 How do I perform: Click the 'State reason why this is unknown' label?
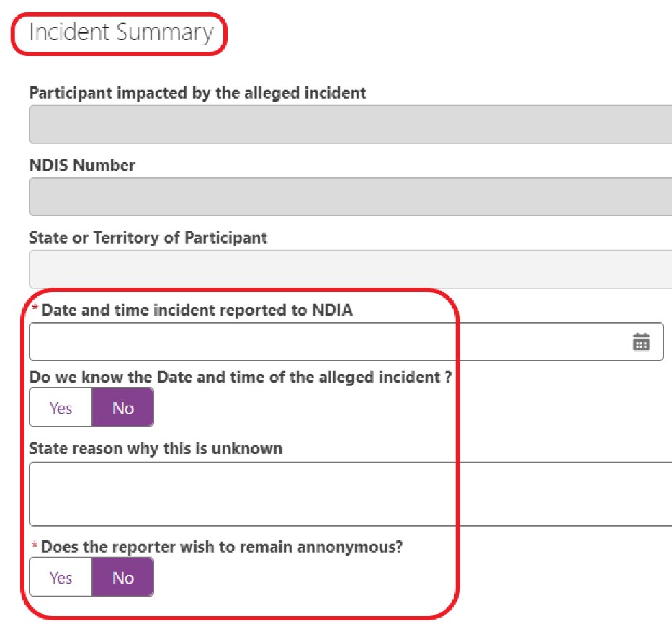(x=156, y=449)
